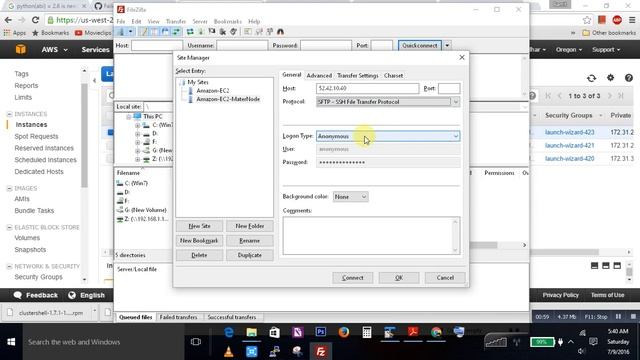
Task: Open the Logon Type dropdown
Action: coord(388,136)
